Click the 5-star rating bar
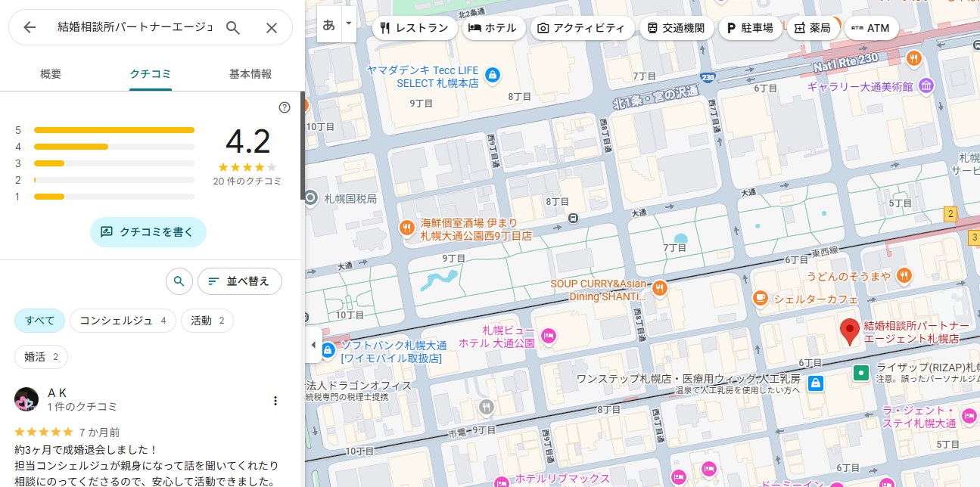 (x=114, y=130)
